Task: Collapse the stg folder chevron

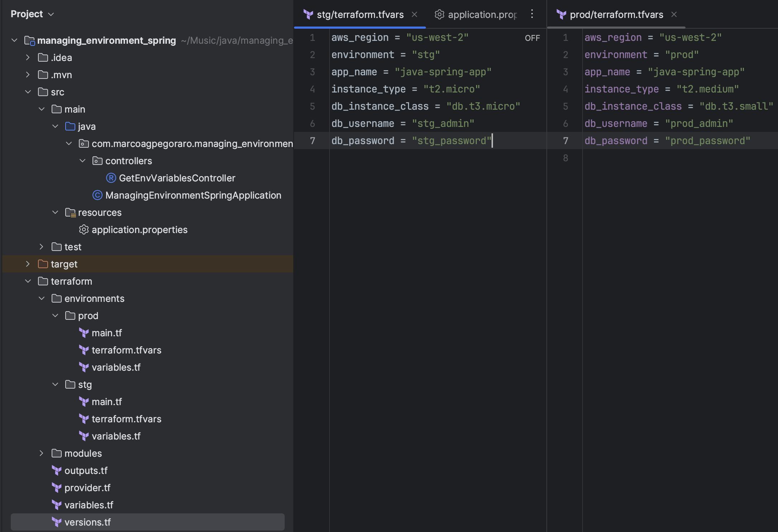Action: pyautogui.click(x=55, y=384)
